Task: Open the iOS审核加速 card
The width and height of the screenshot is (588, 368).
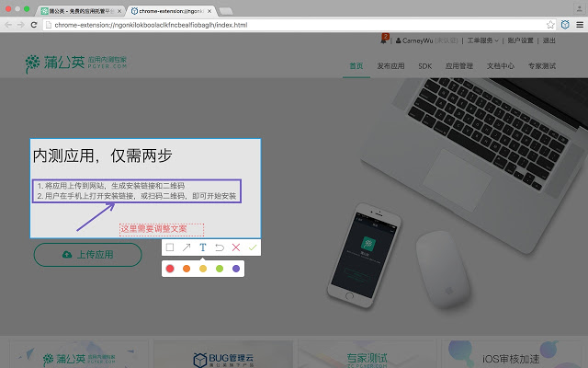Action: coord(511,354)
